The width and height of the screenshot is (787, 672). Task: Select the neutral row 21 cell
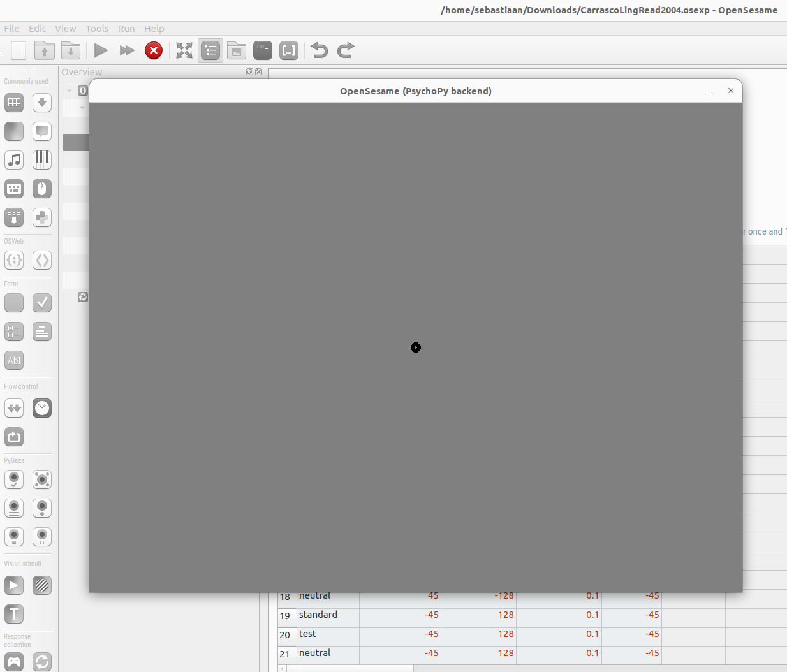point(327,653)
